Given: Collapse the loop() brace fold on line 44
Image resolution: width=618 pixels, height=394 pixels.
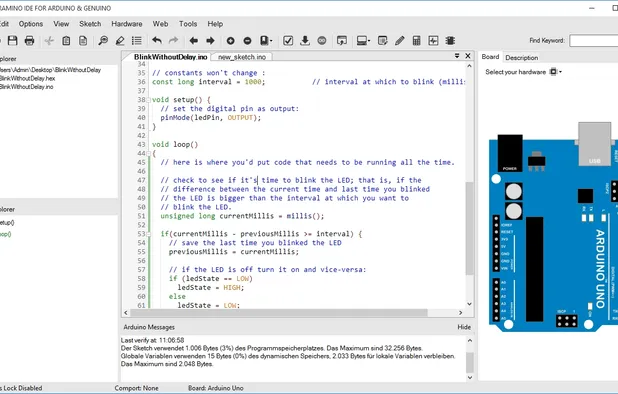Looking at the screenshot, I should tap(149, 154).
